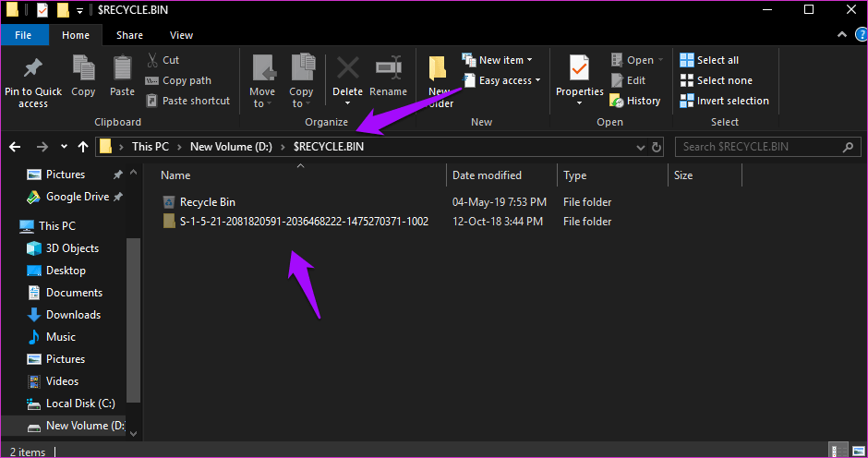Go up one folder level
The width and height of the screenshot is (868, 458).
pos(83,147)
